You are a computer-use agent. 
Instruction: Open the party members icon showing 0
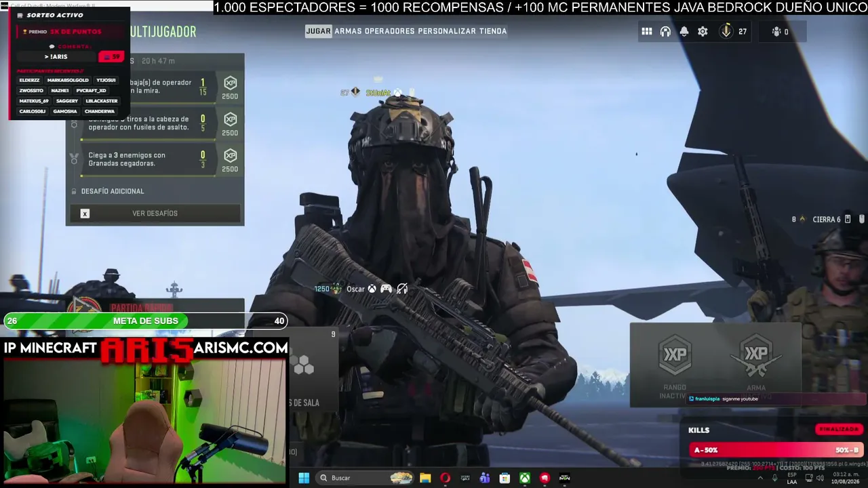click(x=776, y=31)
